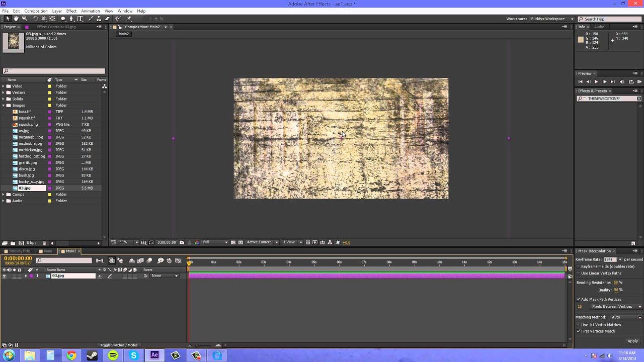Toggle Use 1:1 Vertex Matches checkbox
Screen dimensions: 644x362
(x=578, y=325)
